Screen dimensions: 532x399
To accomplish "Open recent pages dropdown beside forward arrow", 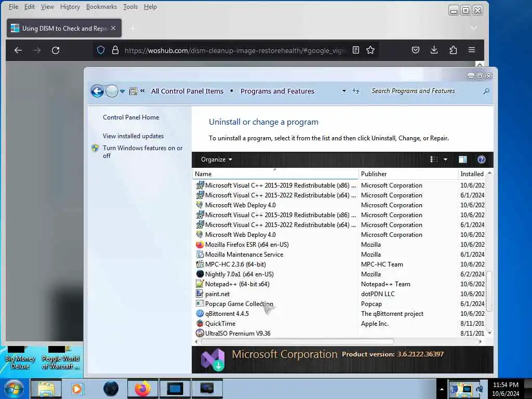I will 123,91.
